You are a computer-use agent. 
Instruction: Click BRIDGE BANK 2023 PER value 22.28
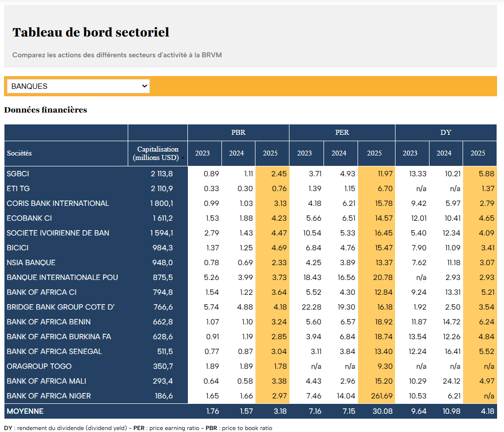(x=312, y=307)
